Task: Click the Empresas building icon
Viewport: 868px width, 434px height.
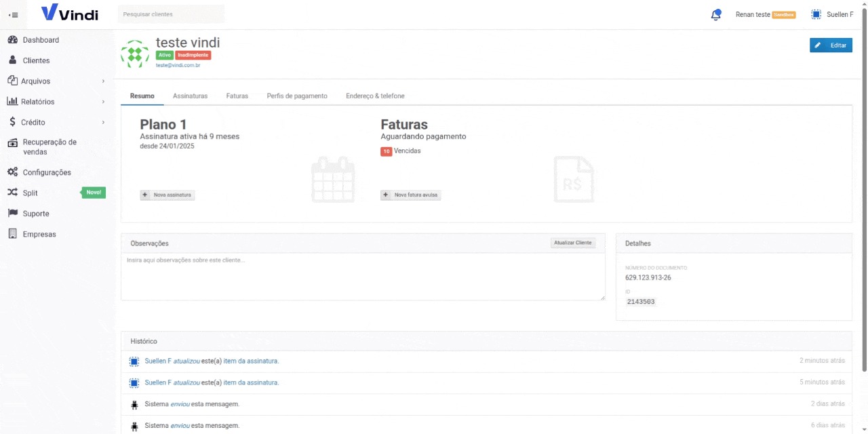Action: 12,234
